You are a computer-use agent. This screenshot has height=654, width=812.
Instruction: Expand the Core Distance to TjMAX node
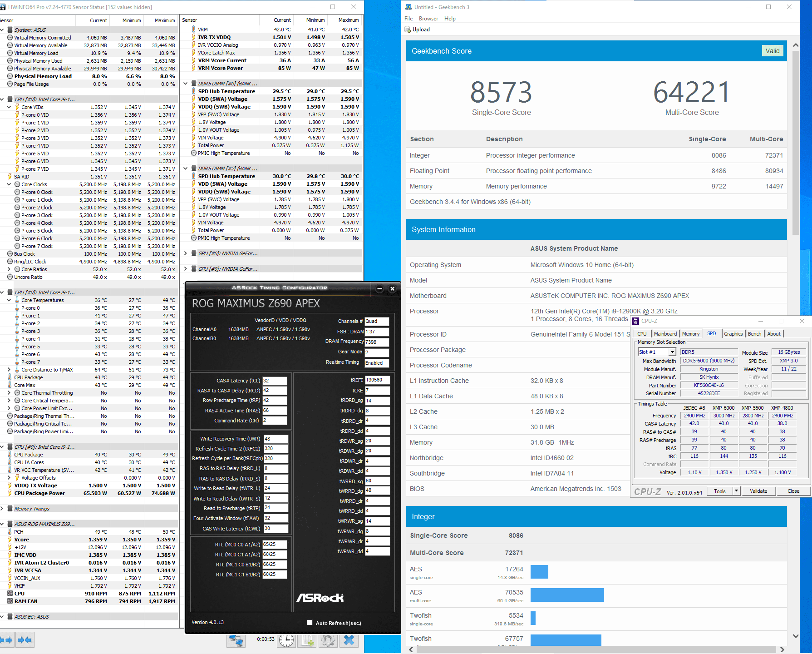click(9, 370)
